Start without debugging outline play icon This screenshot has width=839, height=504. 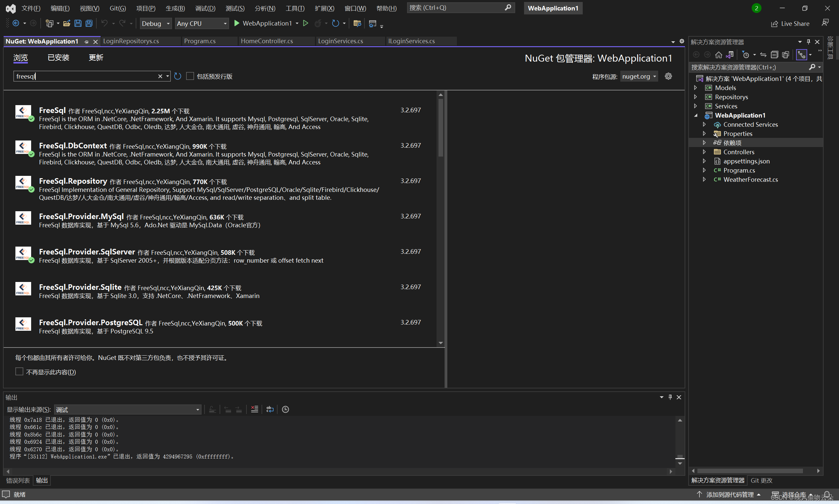pyautogui.click(x=305, y=23)
